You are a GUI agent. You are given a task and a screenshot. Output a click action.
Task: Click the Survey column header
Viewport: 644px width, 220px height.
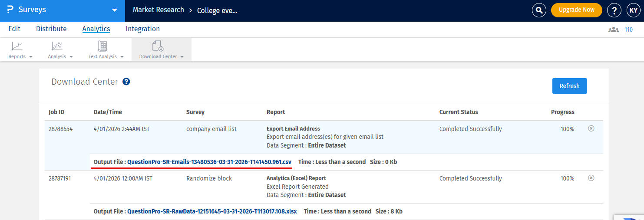(195, 112)
